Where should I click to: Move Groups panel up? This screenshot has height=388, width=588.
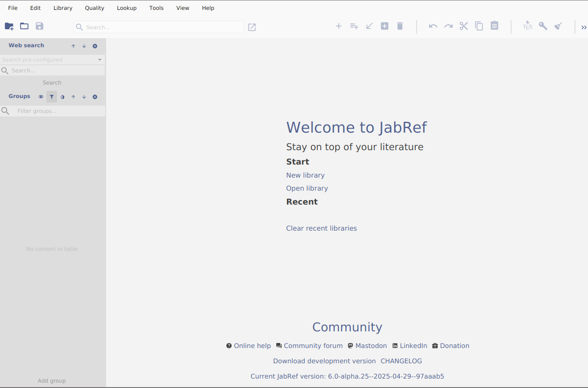pos(73,97)
